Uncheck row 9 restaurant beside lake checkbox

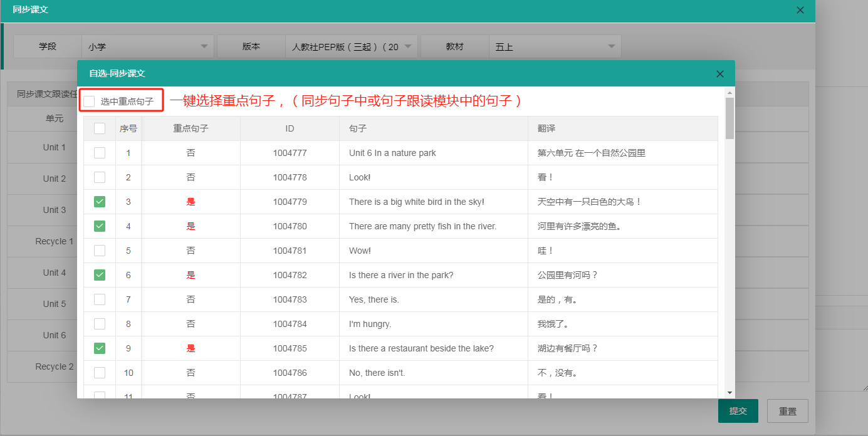click(100, 348)
